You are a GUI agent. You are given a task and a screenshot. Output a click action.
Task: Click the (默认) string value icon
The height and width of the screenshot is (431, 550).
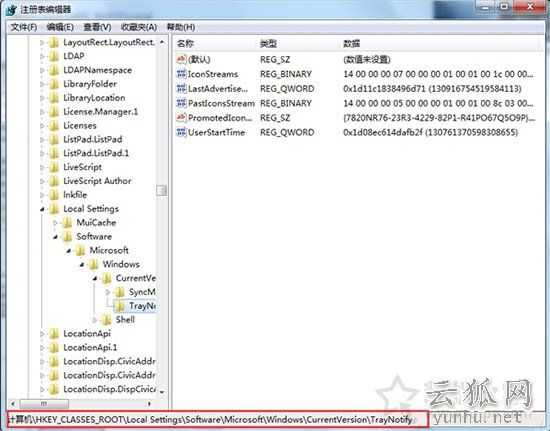coord(181,59)
